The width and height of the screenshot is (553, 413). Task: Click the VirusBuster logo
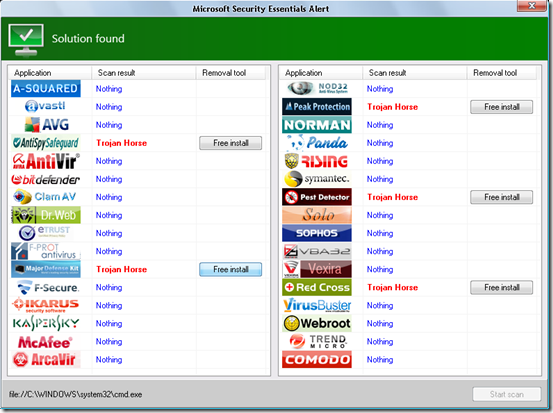[317, 305]
